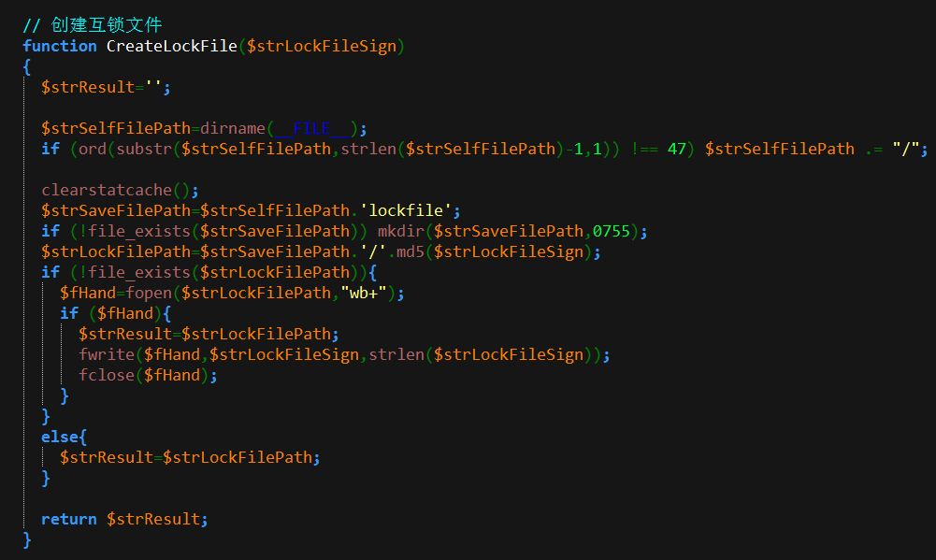
Task: Click the fopen function call
Action: [x=149, y=293]
